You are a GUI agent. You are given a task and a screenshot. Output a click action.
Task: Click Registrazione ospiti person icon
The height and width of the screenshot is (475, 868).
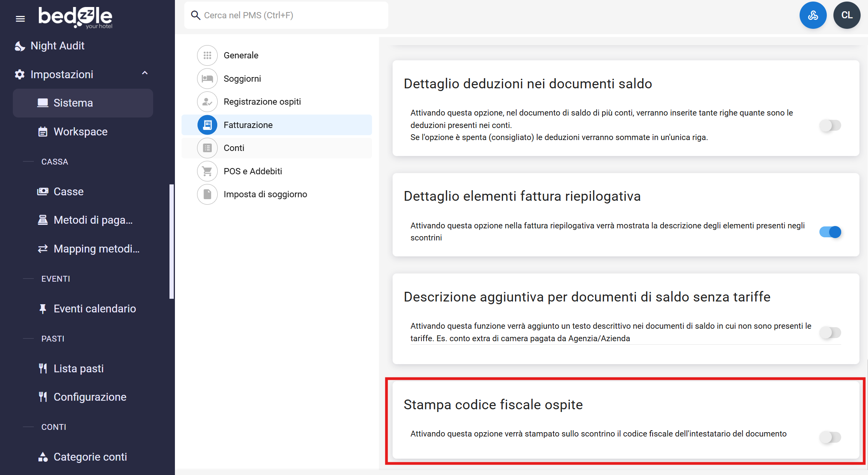coord(207,102)
